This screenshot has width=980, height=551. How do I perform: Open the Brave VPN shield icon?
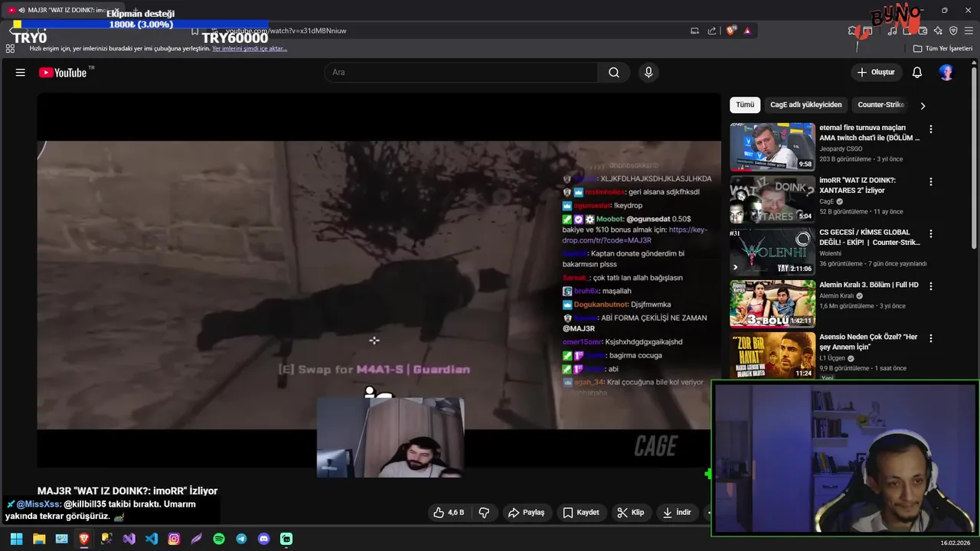pos(953,31)
